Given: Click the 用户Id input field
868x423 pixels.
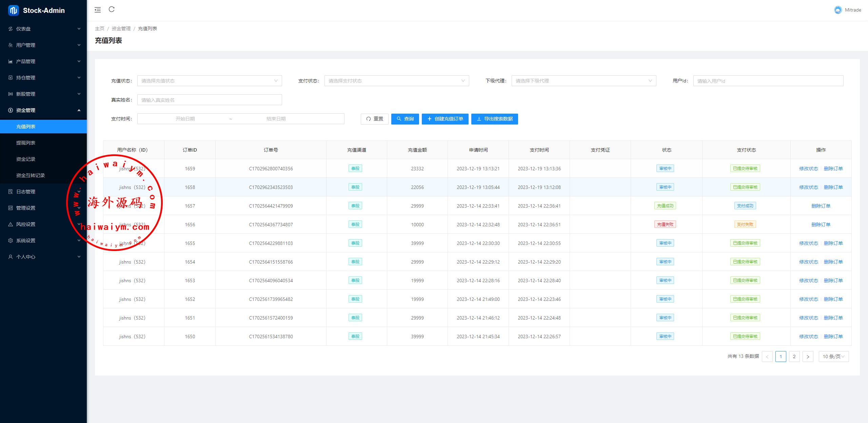Looking at the screenshot, I should click(x=768, y=81).
